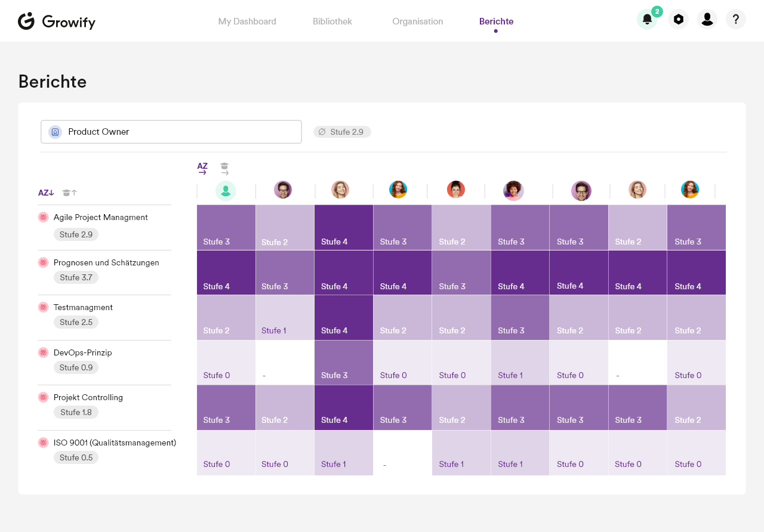Click the dark purple Stufe 4 Testmanagment cell
The width and height of the screenshot is (764, 532).
tap(343, 317)
